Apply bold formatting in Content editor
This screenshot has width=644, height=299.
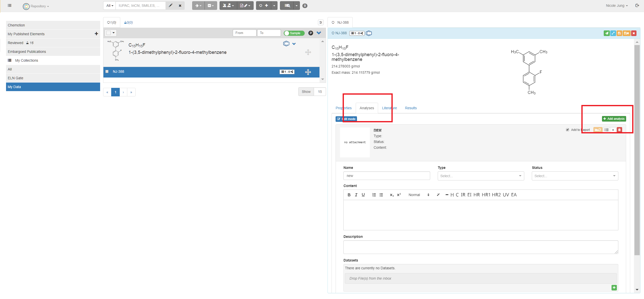point(349,195)
